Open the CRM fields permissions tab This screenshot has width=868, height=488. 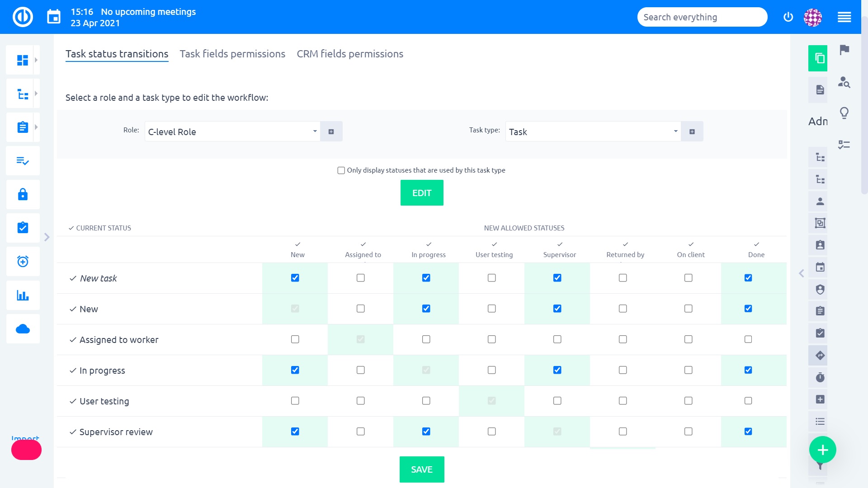[349, 54]
